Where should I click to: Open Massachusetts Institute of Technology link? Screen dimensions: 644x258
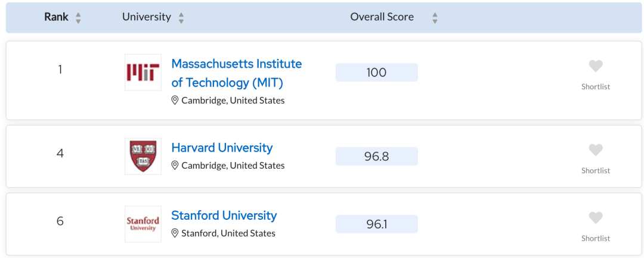click(237, 73)
